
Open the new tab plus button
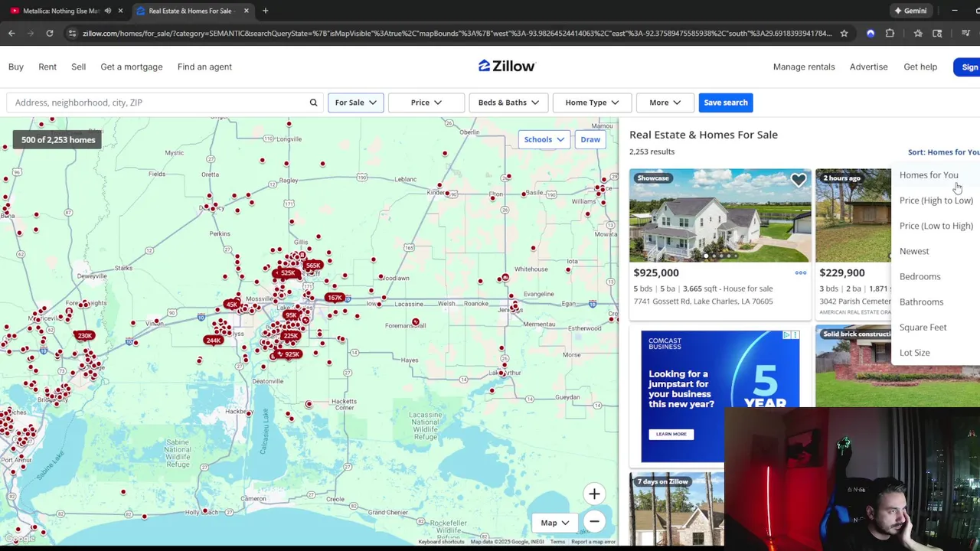265,11
